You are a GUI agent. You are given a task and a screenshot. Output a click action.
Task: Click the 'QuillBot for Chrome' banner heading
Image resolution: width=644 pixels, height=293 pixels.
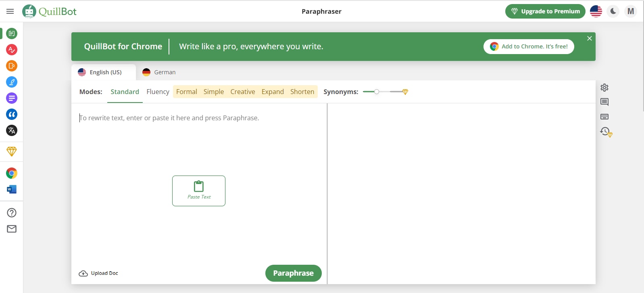(123, 46)
